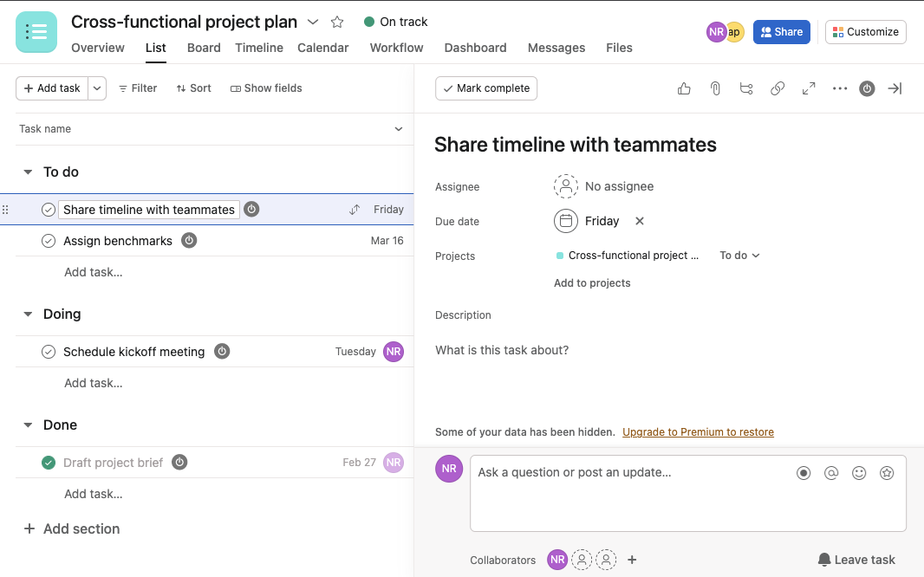The image size is (924, 577).
Task: Insert emoji in the comment box
Action: click(x=859, y=473)
